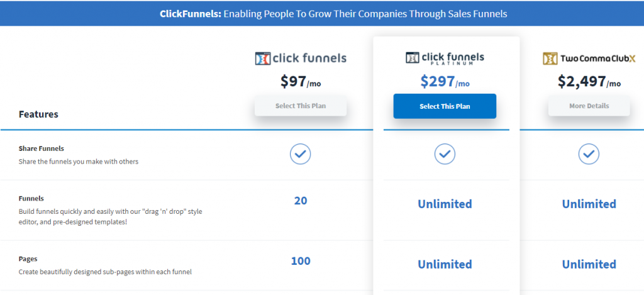This screenshot has width=644, height=295.
Task: Click the Funnels feature title
Action: point(31,198)
